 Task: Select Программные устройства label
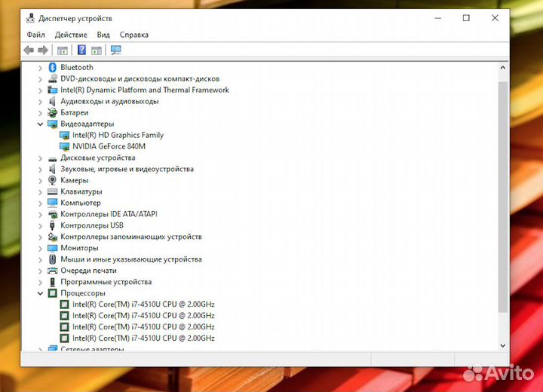(x=106, y=282)
